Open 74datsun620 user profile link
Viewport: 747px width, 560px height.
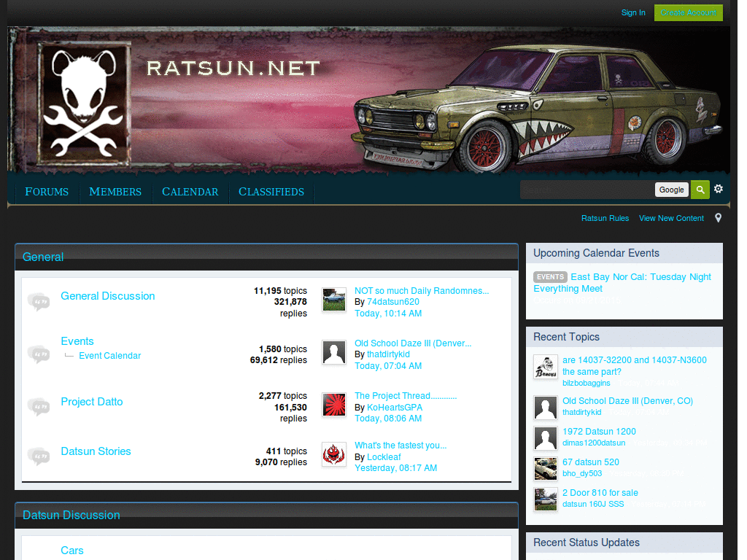tap(393, 301)
